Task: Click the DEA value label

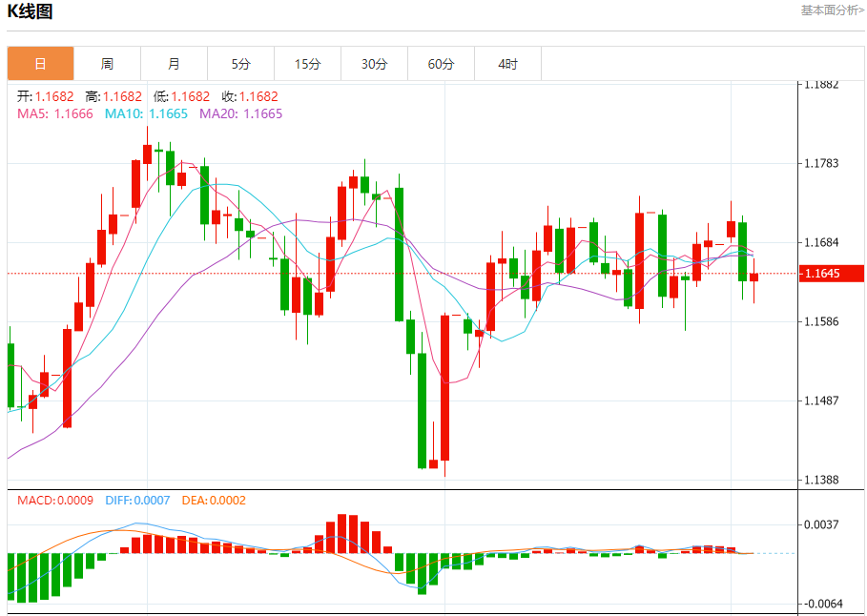Action: coord(214,500)
